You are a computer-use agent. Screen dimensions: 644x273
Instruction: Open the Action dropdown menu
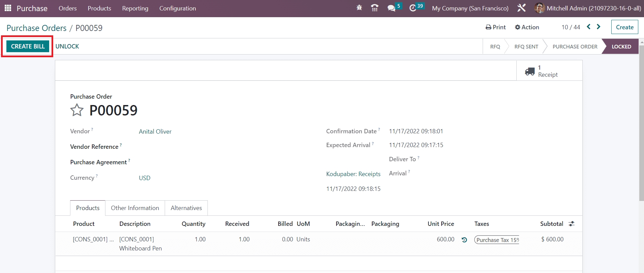[x=527, y=27]
